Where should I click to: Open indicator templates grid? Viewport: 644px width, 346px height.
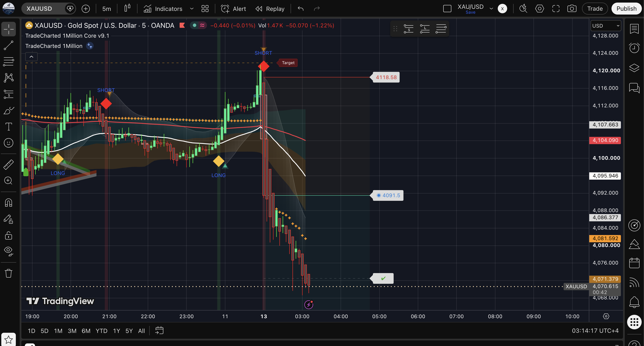205,9
